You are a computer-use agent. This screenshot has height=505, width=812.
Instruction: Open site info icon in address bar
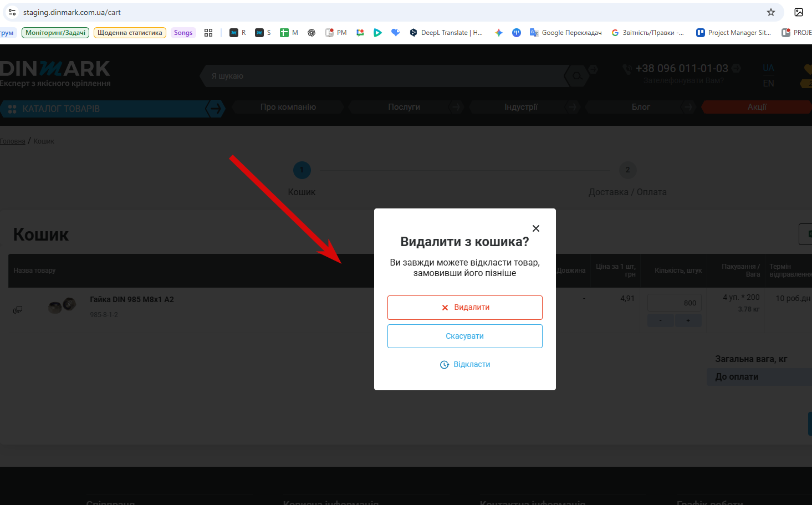[x=12, y=12]
